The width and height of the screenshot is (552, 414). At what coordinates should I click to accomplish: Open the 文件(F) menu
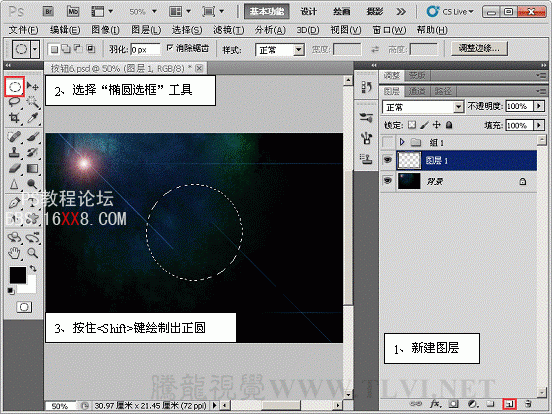[23, 30]
